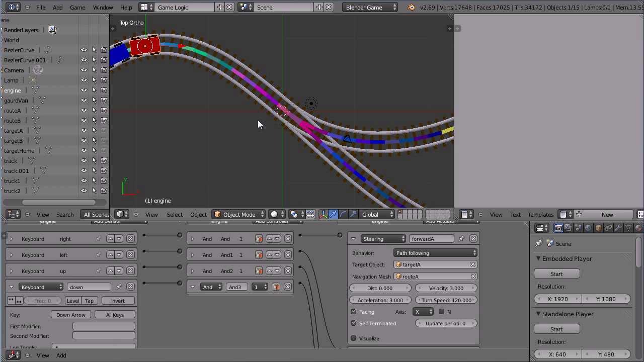Screen dimensions: 644x362
Task: Delete the Game Logic screen layout
Action: coord(229,8)
